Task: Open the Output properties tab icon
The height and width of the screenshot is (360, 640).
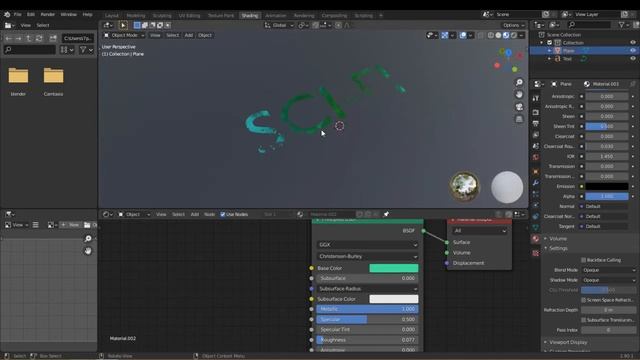Action: click(536, 124)
